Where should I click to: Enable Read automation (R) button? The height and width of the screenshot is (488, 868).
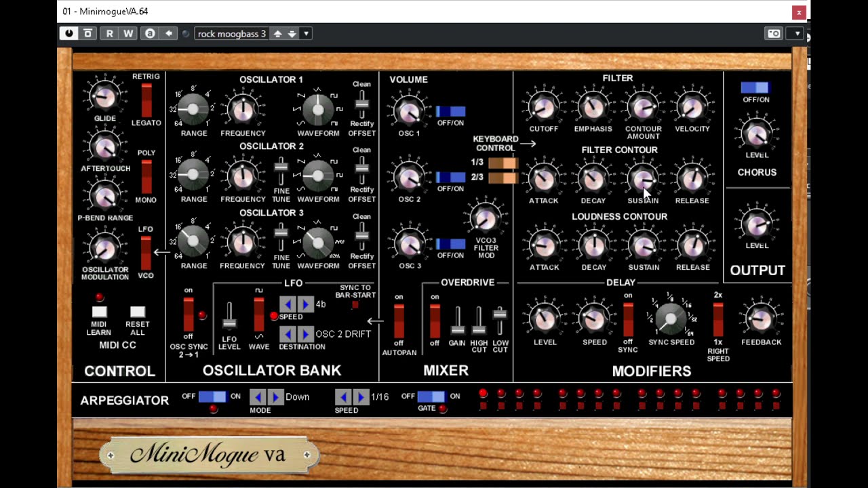point(109,33)
